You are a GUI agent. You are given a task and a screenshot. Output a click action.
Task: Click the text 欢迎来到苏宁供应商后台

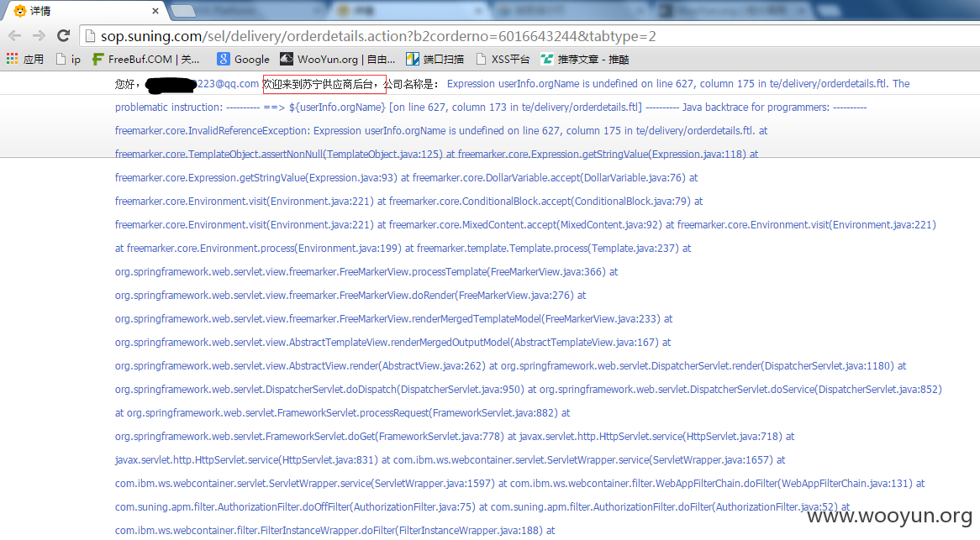[x=320, y=84]
